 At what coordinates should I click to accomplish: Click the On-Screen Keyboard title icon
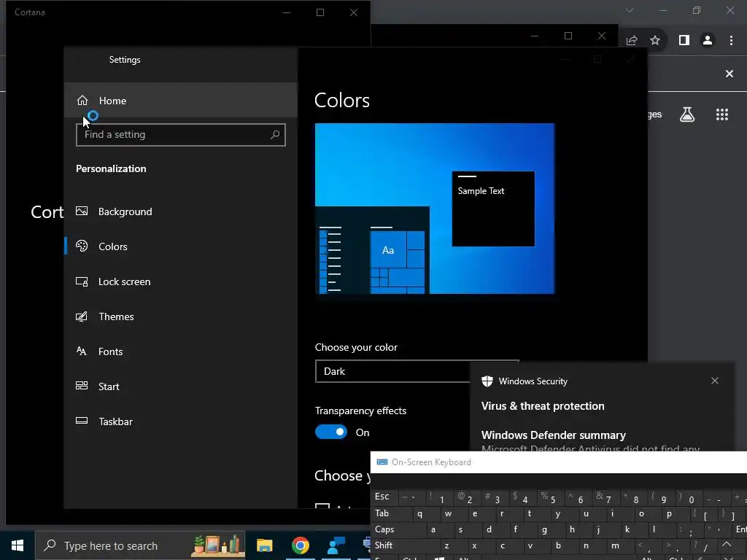pyautogui.click(x=382, y=462)
